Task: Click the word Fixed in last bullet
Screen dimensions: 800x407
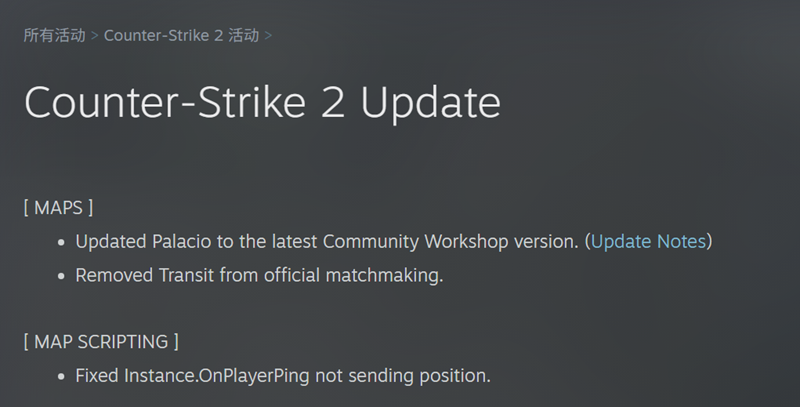Action: tap(97, 376)
